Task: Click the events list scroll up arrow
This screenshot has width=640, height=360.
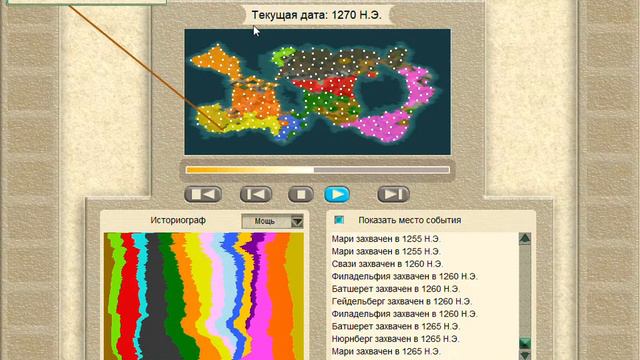Action: point(525,238)
